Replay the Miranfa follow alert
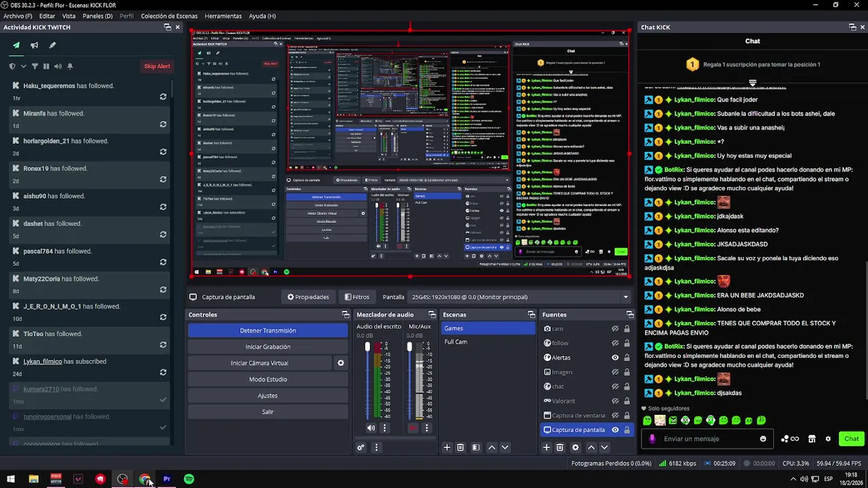 pyautogui.click(x=163, y=125)
